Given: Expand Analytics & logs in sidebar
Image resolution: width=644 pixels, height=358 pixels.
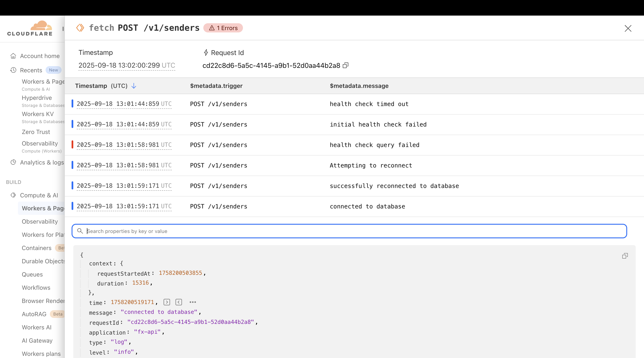Looking at the screenshot, I should [42, 162].
